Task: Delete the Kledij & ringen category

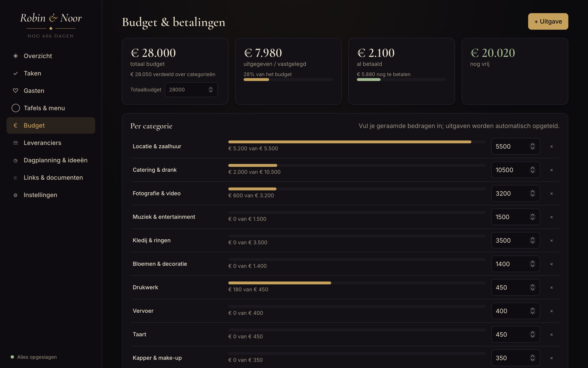Action: pos(552,241)
